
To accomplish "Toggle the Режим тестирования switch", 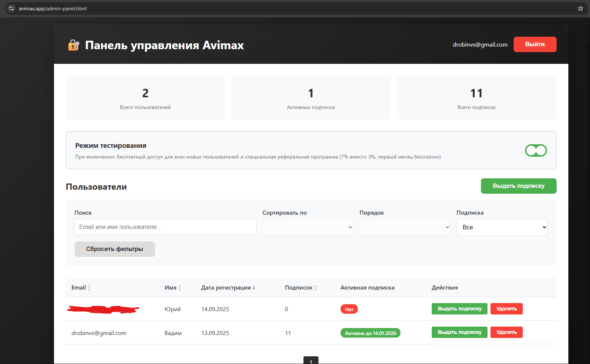I will coord(536,150).
